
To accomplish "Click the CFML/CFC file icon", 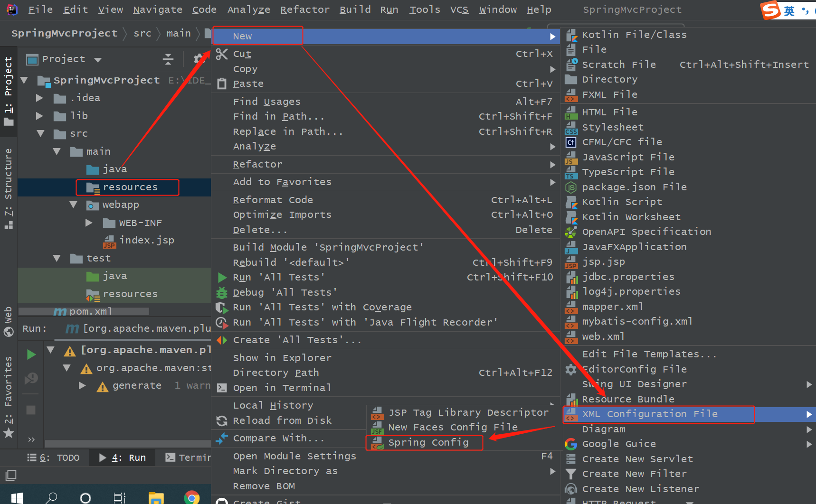I will tap(571, 142).
